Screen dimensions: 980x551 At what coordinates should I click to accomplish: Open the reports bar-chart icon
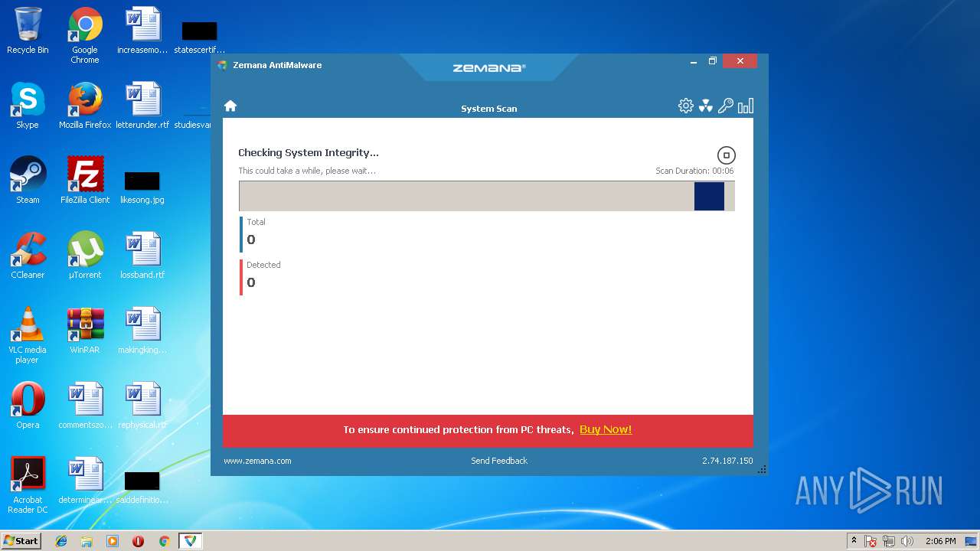(x=746, y=106)
